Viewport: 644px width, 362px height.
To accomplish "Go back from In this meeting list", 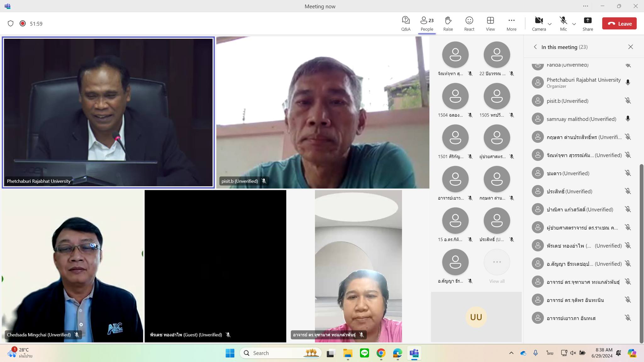I will point(535,47).
